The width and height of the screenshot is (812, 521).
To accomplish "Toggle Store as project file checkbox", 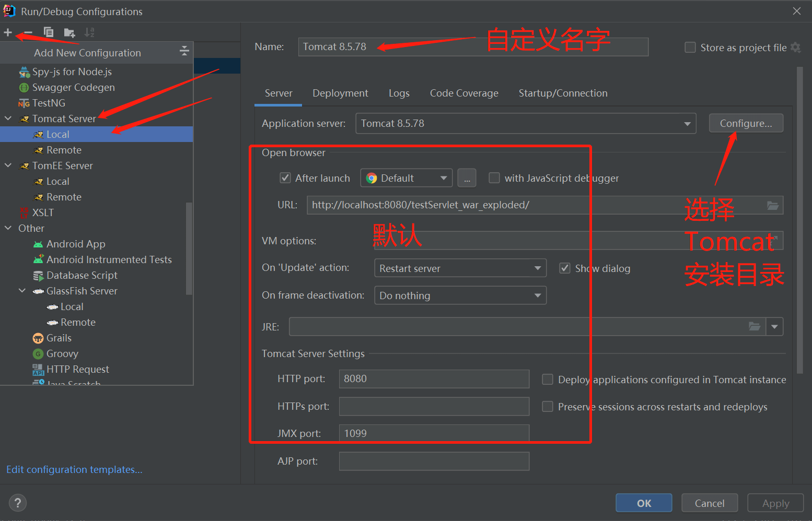I will pos(690,48).
